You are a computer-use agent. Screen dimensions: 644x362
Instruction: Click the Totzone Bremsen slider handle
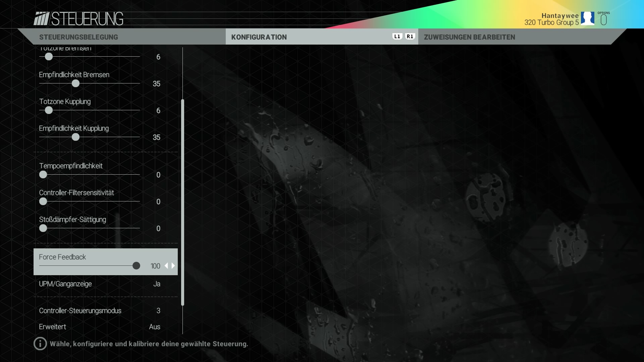pos(49,57)
